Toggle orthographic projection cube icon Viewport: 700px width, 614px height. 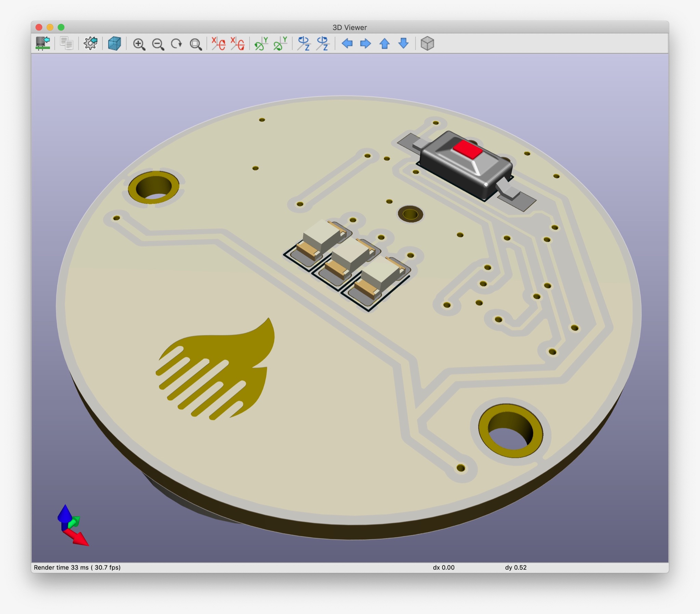tap(427, 43)
